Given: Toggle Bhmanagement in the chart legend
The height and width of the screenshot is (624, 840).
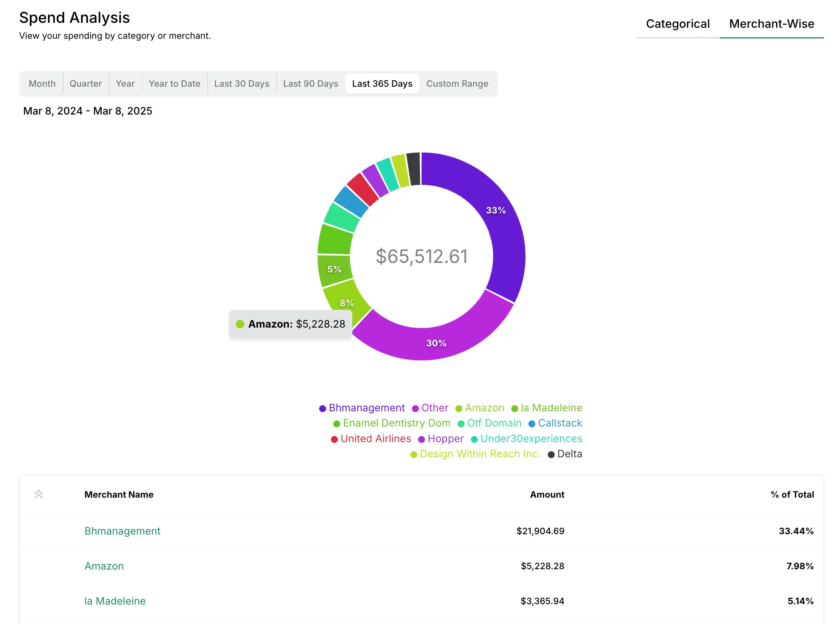Looking at the screenshot, I should click(362, 408).
